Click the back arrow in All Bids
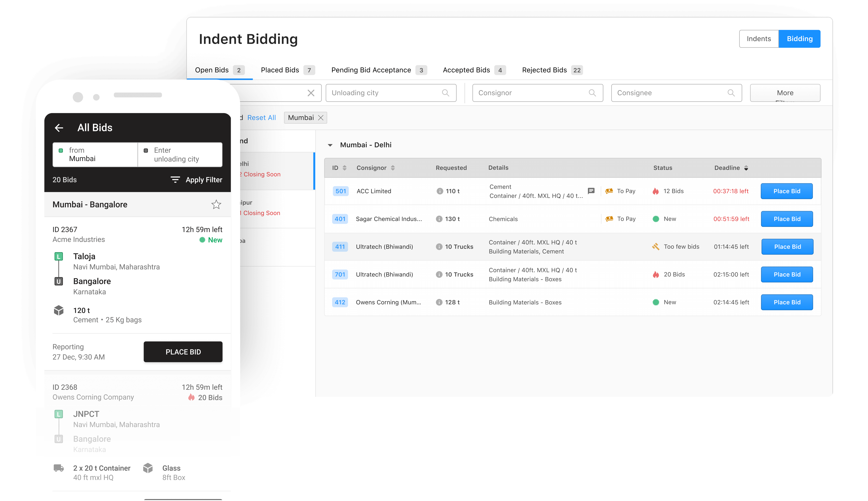Screen dimensions: 868x501 point(59,128)
